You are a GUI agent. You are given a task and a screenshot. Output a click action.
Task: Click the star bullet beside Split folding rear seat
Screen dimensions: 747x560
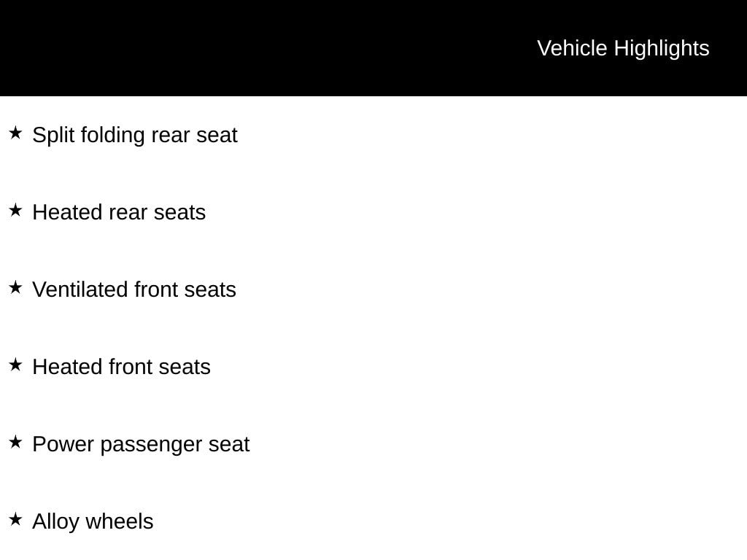click(15, 133)
